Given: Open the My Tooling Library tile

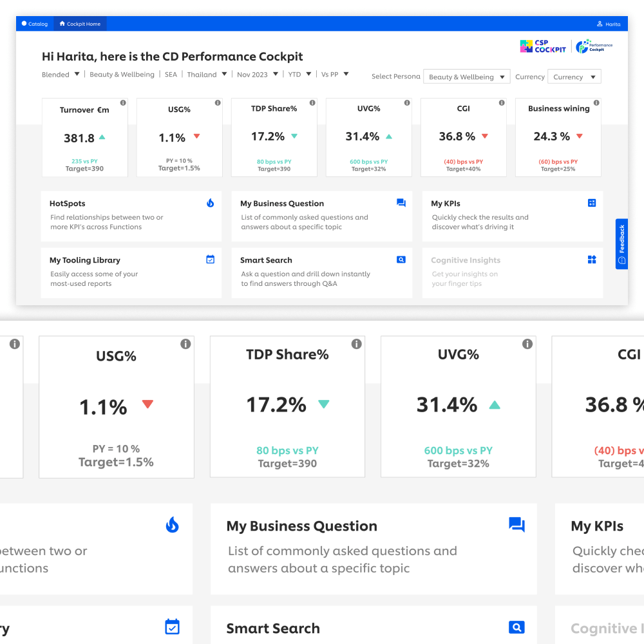Looking at the screenshot, I should pyautogui.click(x=131, y=271).
